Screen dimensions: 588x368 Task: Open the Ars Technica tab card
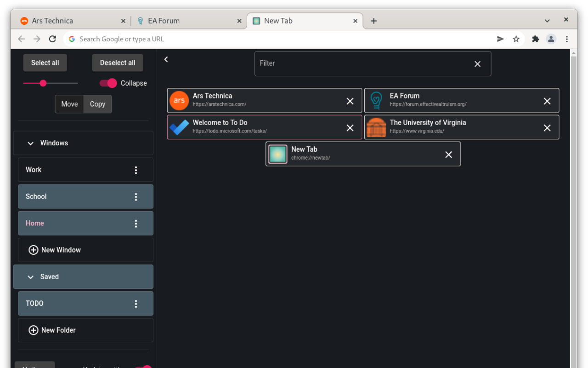(x=265, y=100)
